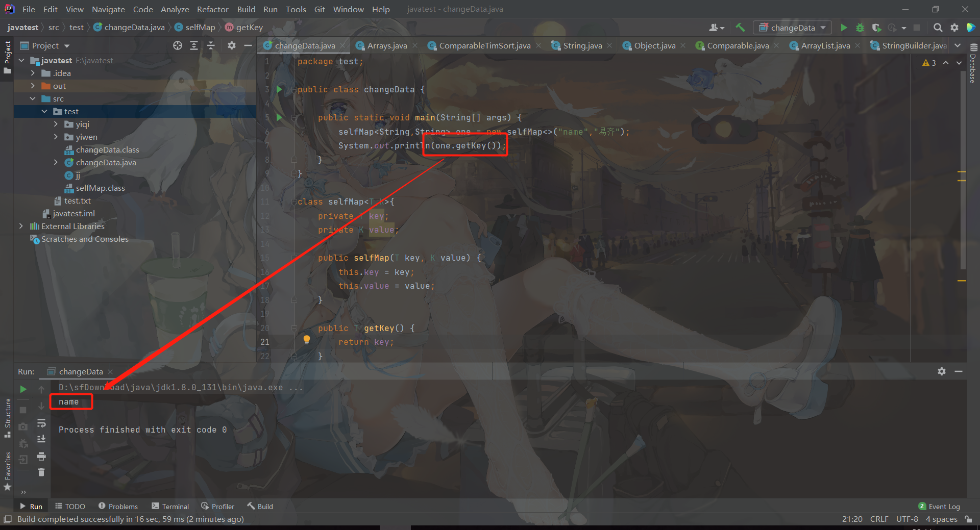Collapse all in the Project panel
The height and width of the screenshot is (530, 980).
pyautogui.click(x=211, y=45)
